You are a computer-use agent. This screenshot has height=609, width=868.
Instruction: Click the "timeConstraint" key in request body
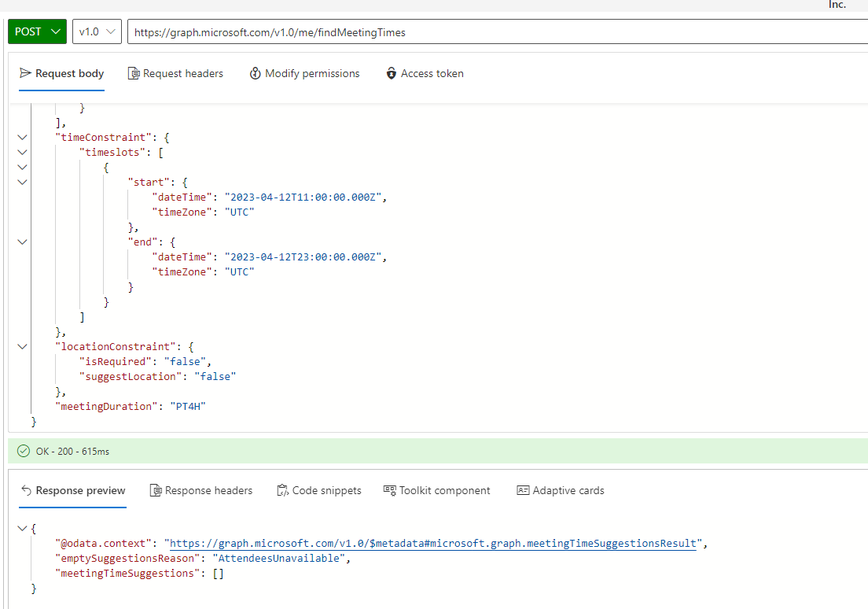(x=103, y=138)
